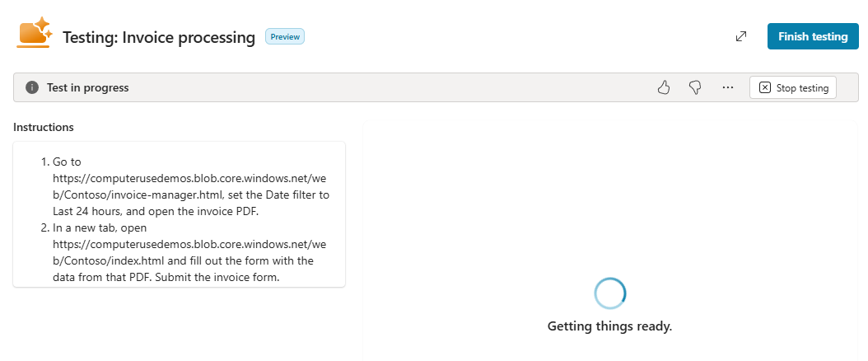Viewport: 868px width, 361px height.
Task: Open the three-dot more options menu
Action: [727, 87]
